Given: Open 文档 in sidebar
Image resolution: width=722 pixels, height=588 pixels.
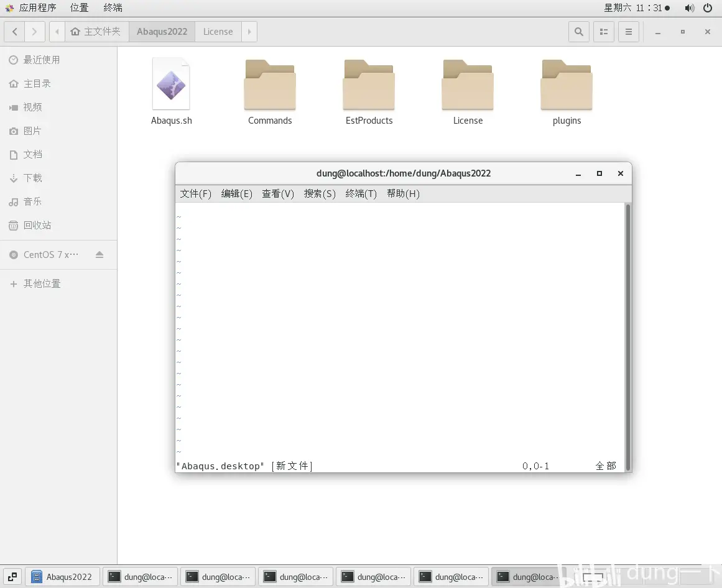Looking at the screenshot, I should coord(58,155).
